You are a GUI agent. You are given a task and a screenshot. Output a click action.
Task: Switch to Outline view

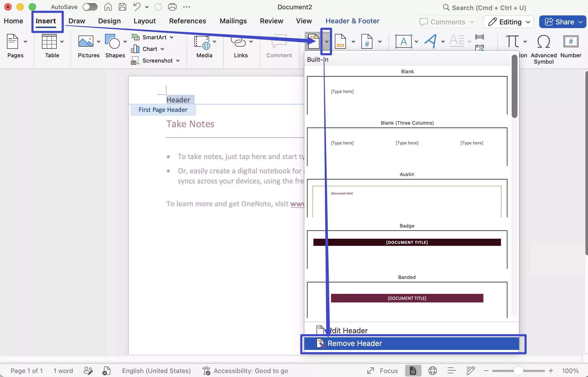point(451,371)
